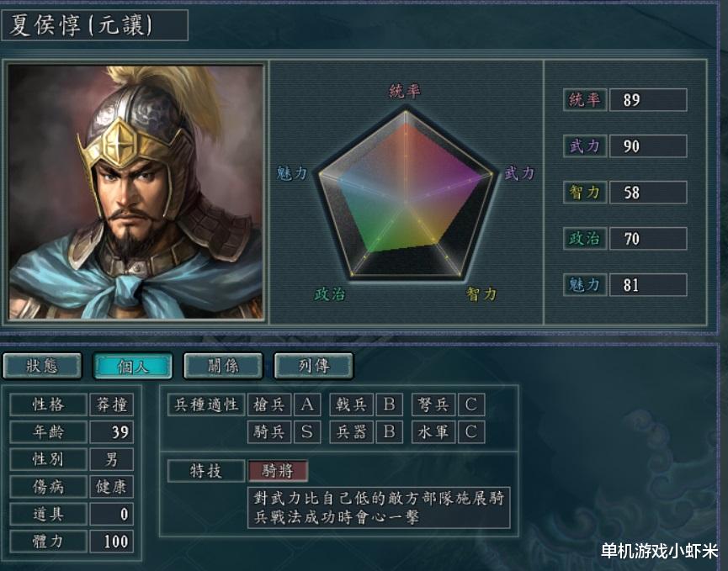
Task: Click the Xiahou Dun portrait image
Action: [136, 192]
